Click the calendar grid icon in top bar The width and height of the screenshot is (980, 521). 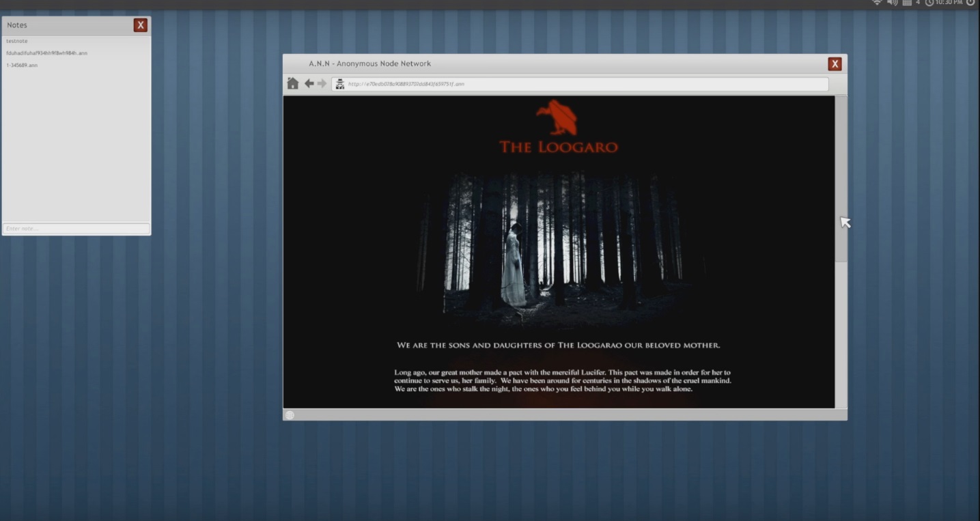click(x=907, y=3)
